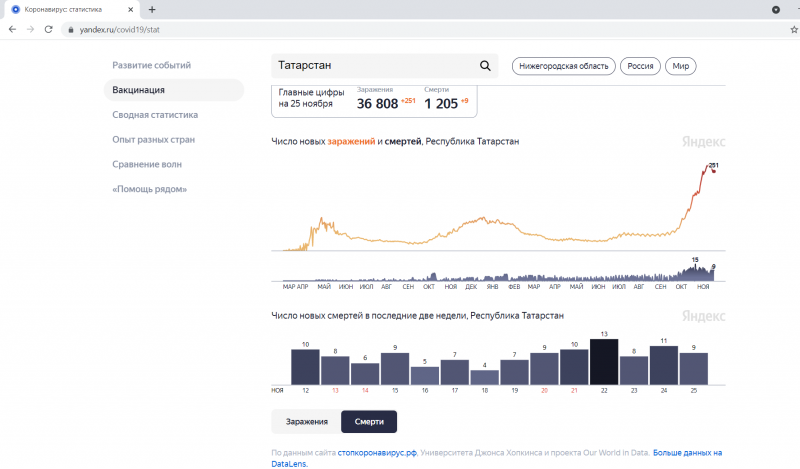800x469 pixels.
Task: Switch chart to Смерти
Action: 369,422
